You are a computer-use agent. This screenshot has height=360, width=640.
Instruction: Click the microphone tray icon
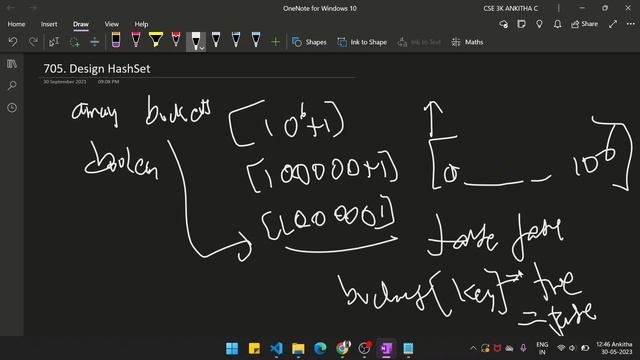(x=523, y=348)
